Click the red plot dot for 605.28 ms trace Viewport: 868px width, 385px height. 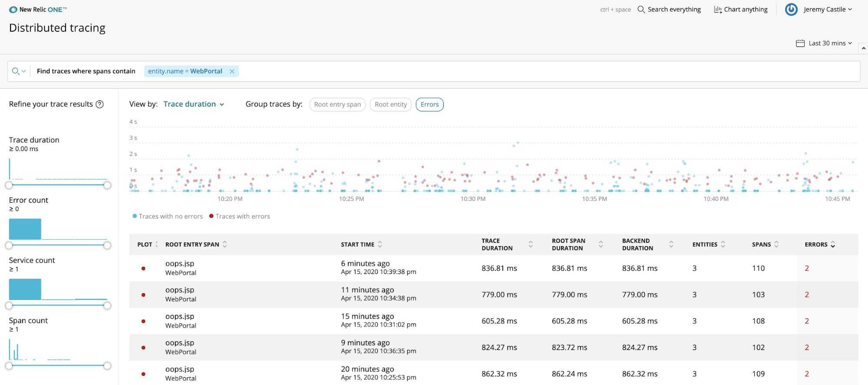click(143, 321)
